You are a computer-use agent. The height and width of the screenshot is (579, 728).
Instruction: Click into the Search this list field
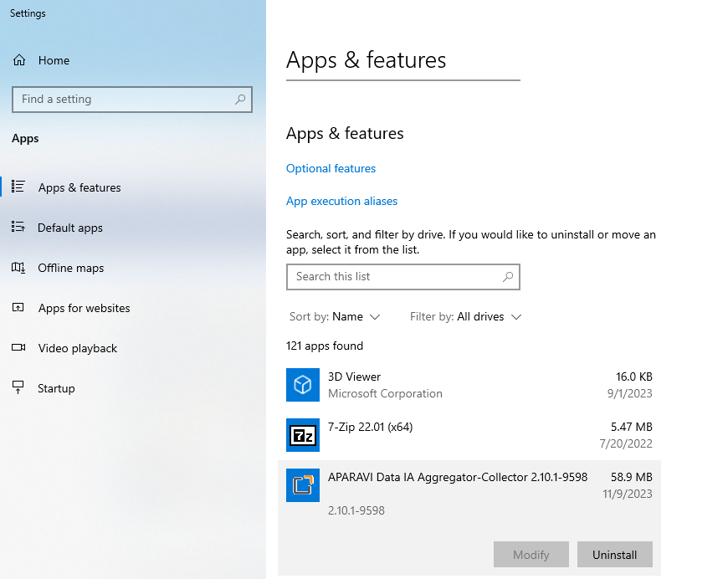point(393,277)
